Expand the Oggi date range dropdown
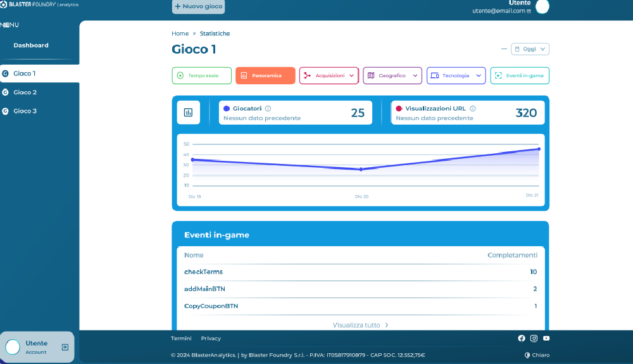 tap(530, 49)
